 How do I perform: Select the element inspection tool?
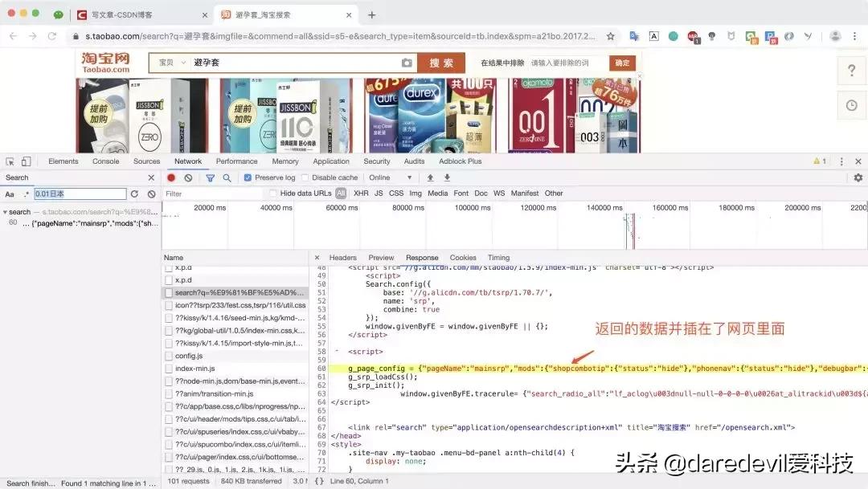pyautogui.click(x=10, y=161)
